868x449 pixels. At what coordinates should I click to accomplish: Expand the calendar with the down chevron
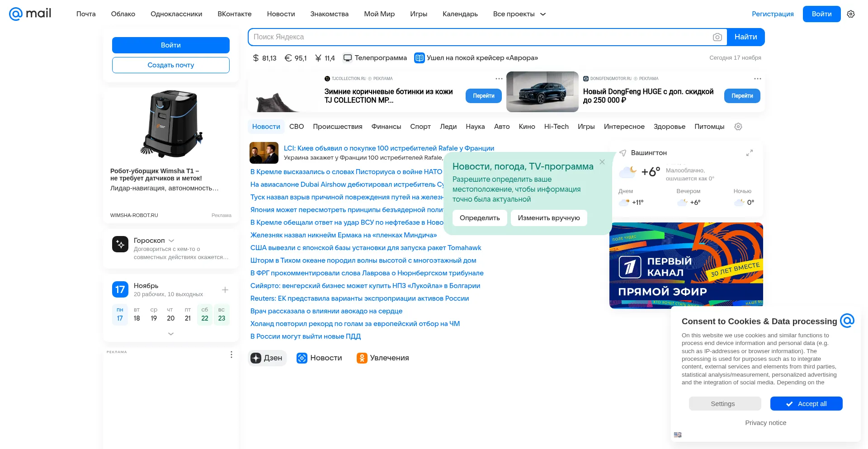[171, 334]
